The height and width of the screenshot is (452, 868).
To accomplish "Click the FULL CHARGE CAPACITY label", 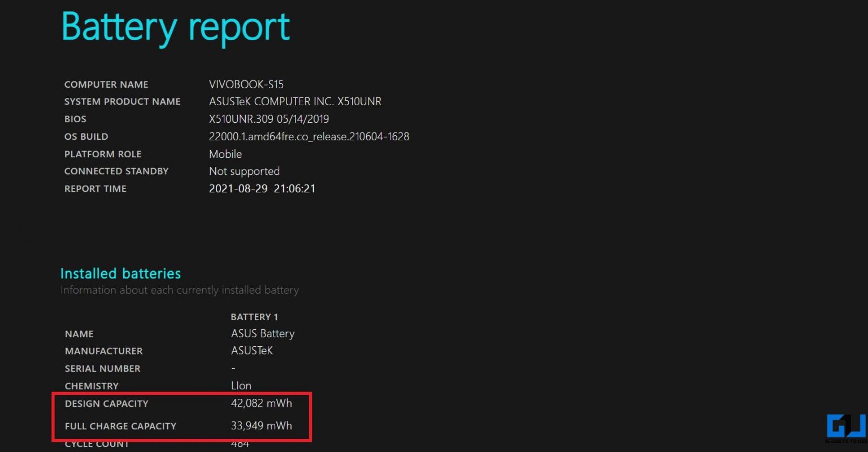I will [x=120, y=426].
